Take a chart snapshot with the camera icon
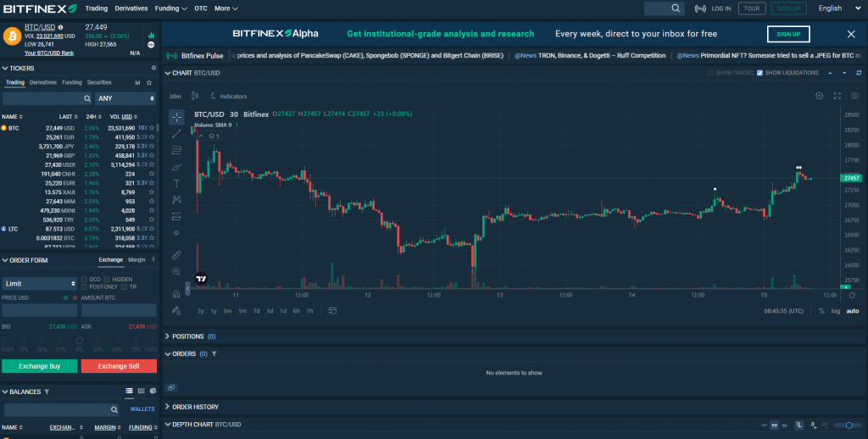The width and height of the screenshot is (868, 439). click(854, 96)
